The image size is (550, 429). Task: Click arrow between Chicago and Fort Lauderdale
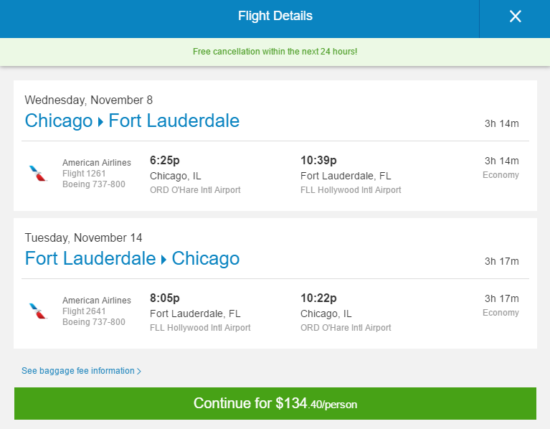pyautogui.click(x=101, y=122)
